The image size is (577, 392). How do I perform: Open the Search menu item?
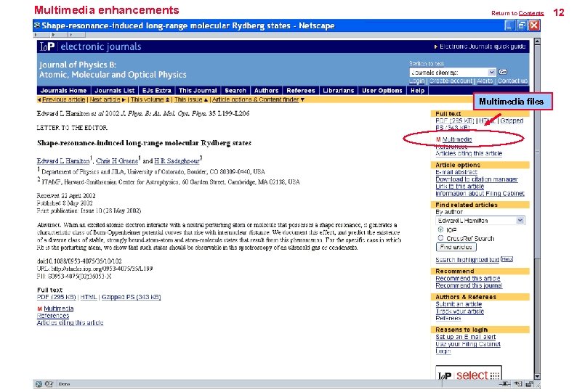pos(235,91)
